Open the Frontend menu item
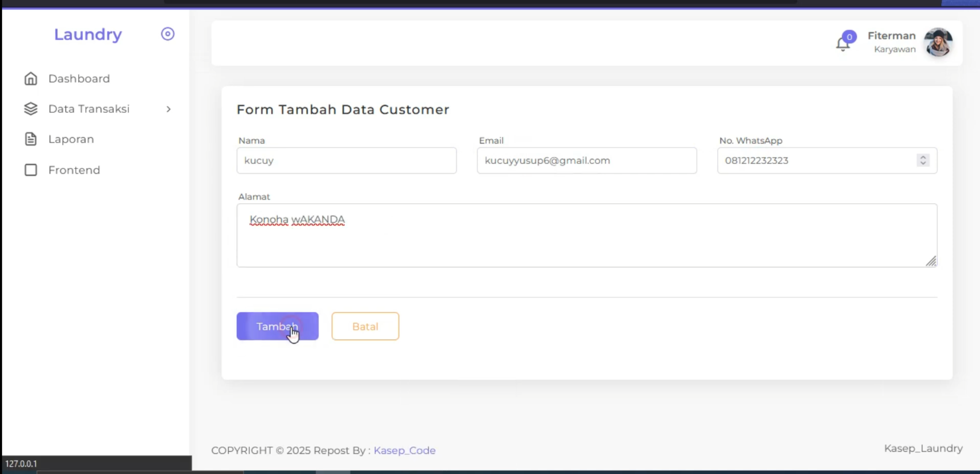 [x=74, y=170]
